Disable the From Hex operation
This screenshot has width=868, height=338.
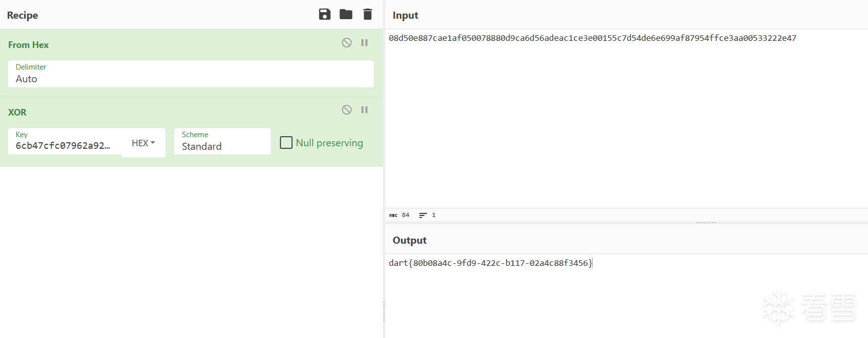point(346,43)
